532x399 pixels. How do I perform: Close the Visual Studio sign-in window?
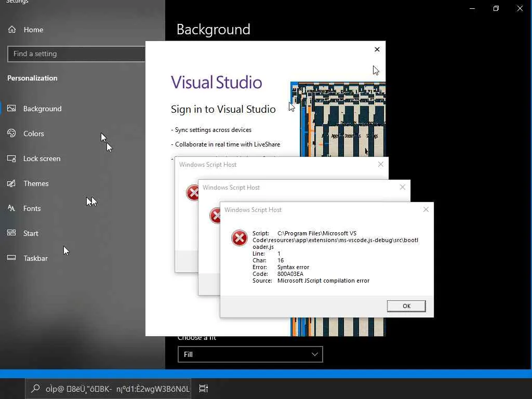click(377, 49)
